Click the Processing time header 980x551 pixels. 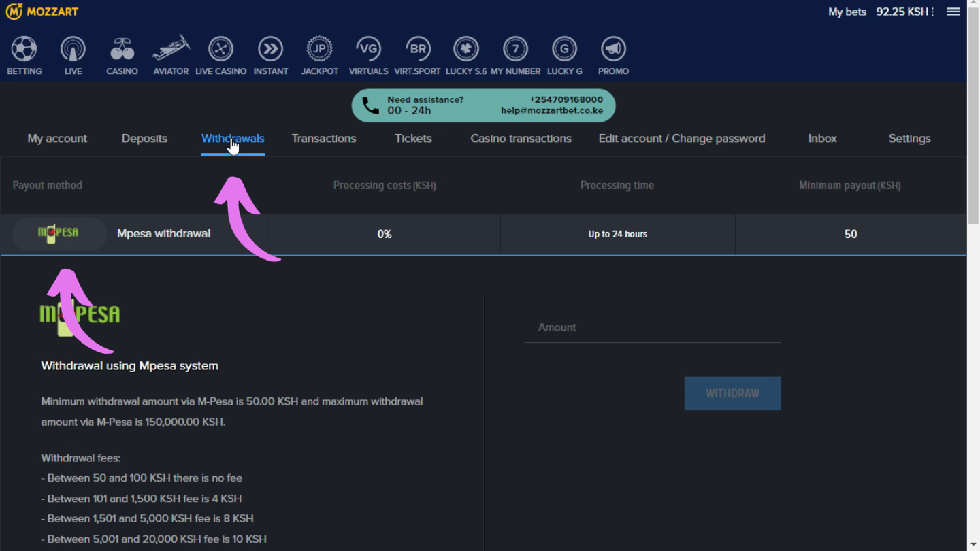(617, 185)
